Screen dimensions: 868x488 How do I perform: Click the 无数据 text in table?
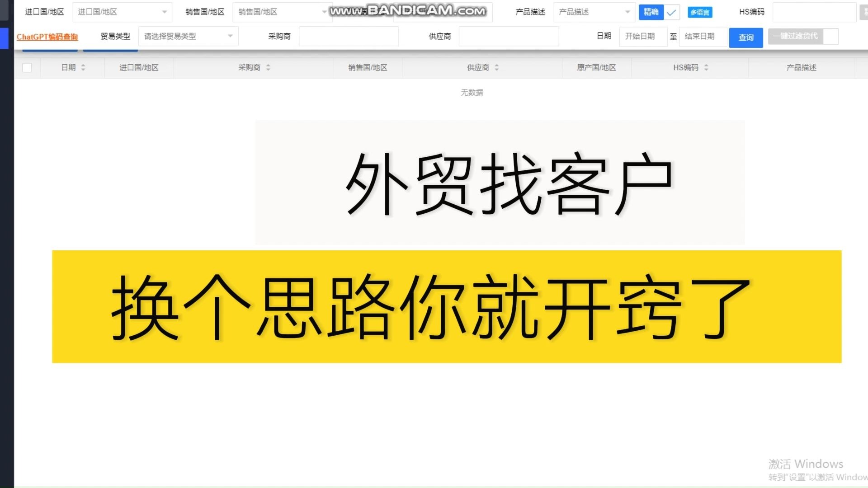(472, 93)
